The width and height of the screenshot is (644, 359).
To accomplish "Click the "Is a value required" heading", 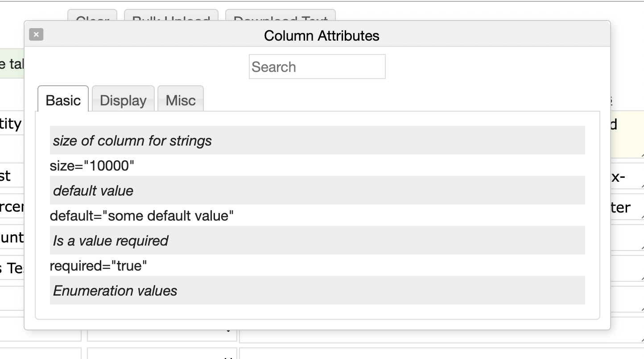I will [x=110, y=241].
